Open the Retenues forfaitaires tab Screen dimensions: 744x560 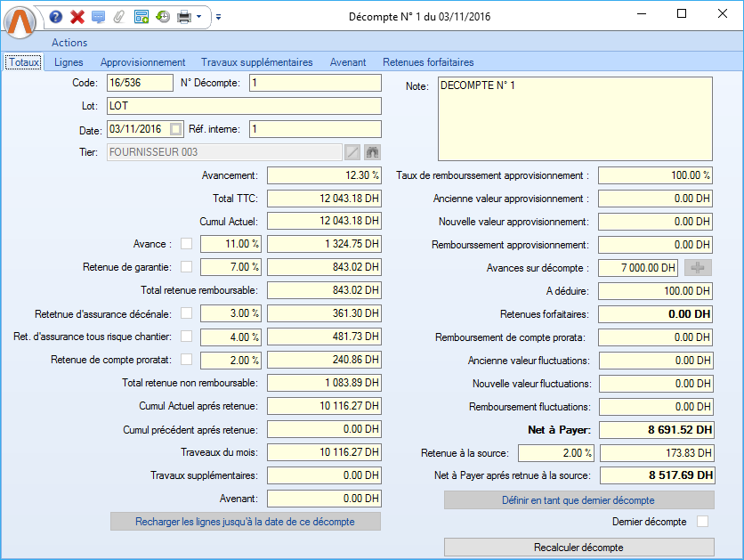click(428, 62)
